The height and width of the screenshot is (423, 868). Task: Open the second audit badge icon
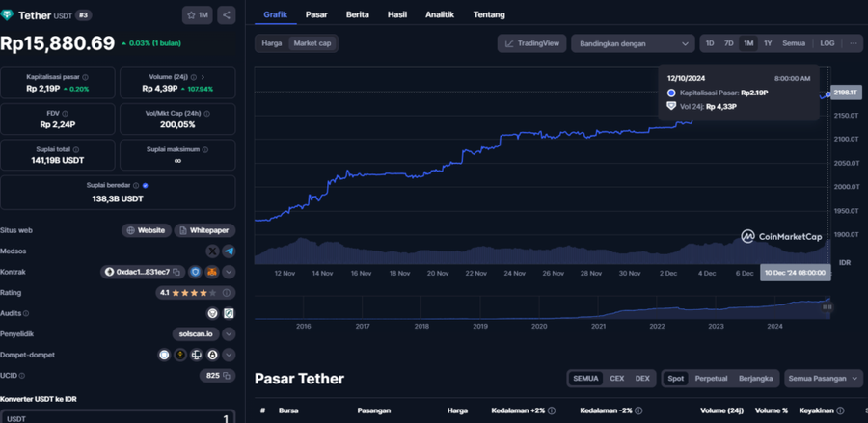coord(229,313)
